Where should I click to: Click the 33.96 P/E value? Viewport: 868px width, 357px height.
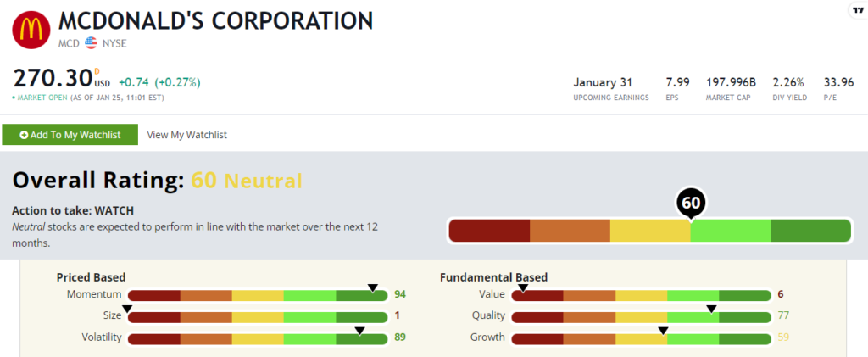coord(838,82)
